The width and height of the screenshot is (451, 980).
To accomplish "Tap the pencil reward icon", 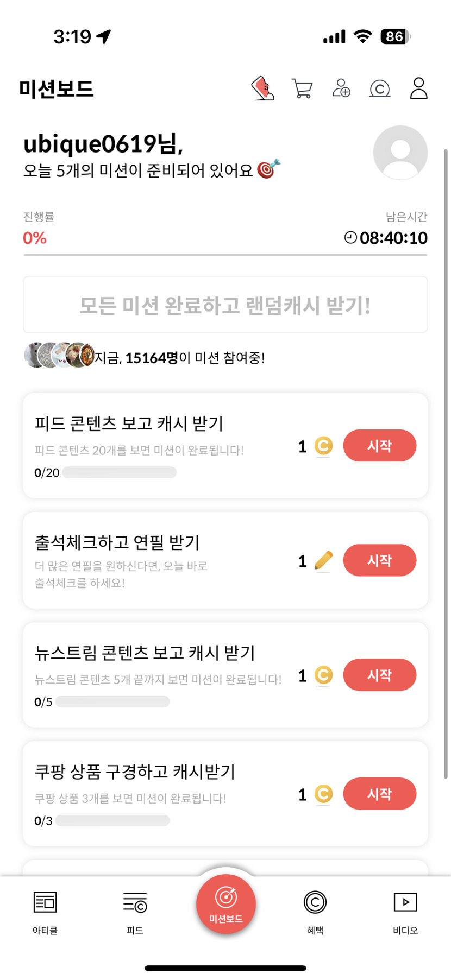I will click(x=323, y=561).
